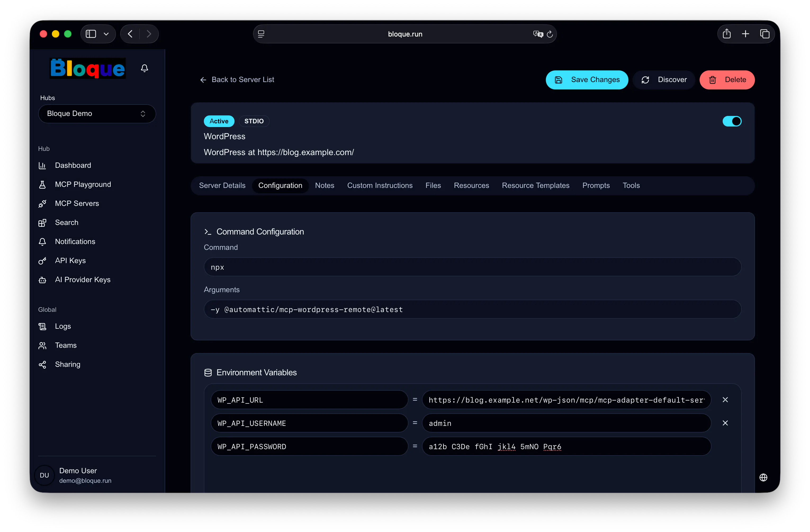Open the Tools tab
The image size is (810, 532).
click(631, 186)
